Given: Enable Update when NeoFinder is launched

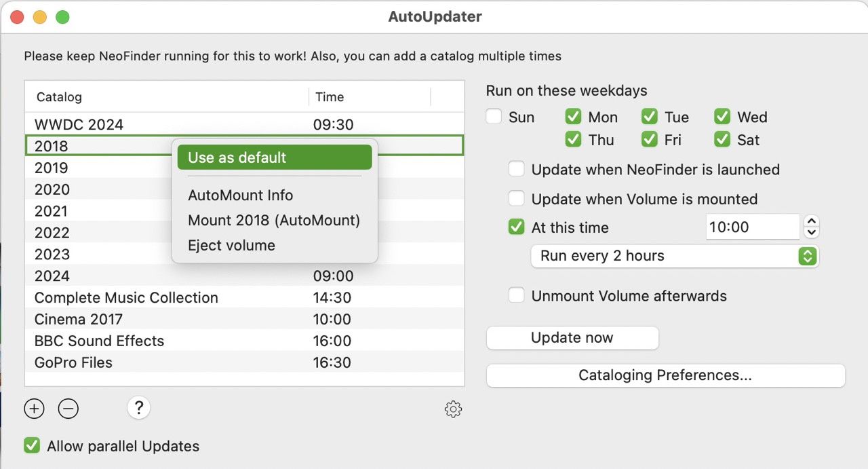Looking at the screenshot, I should pos(516,169).
